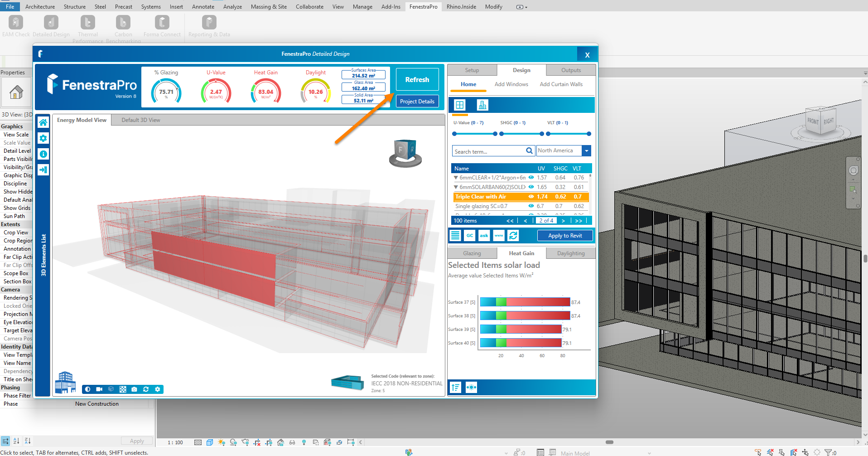Click the sun path icon in Revit view bar

point(222,442)
